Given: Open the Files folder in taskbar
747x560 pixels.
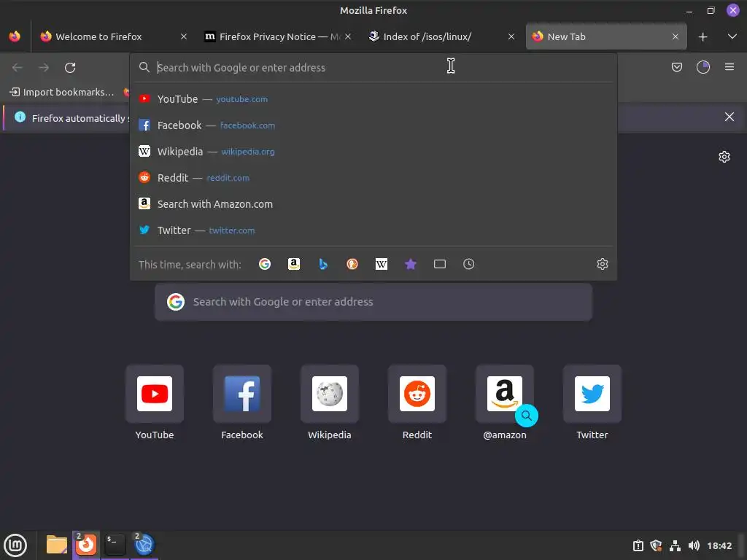Looking at the screenshot, I should [x=57, y=545].
